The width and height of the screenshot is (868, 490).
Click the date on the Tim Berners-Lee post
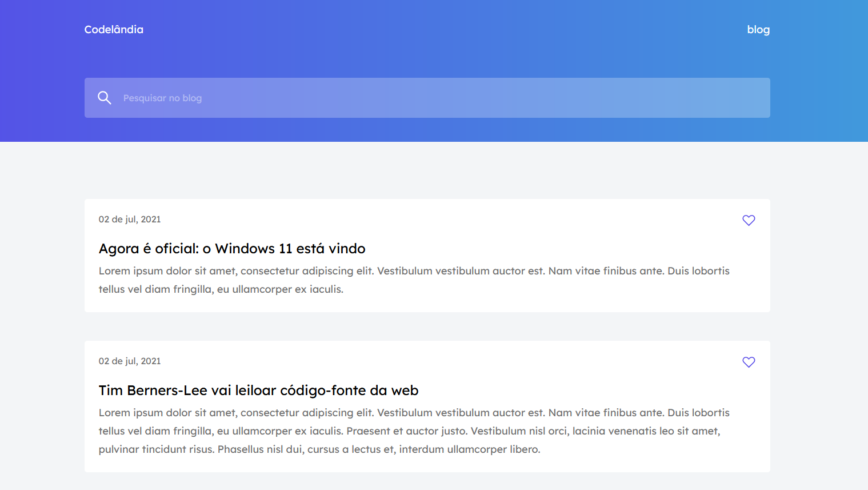click(x=130, y=361)
